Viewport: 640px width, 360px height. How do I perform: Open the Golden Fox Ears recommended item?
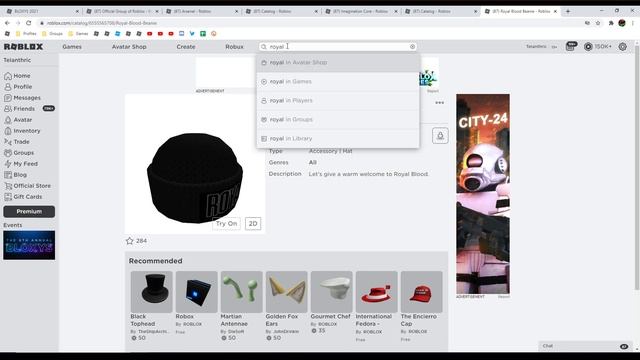pos(286,306)
